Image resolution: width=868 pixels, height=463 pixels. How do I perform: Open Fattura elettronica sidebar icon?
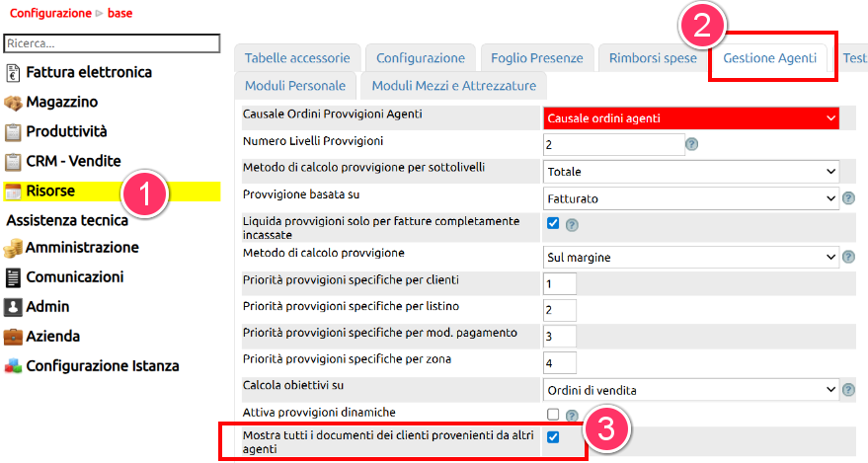tap(13, 72)
